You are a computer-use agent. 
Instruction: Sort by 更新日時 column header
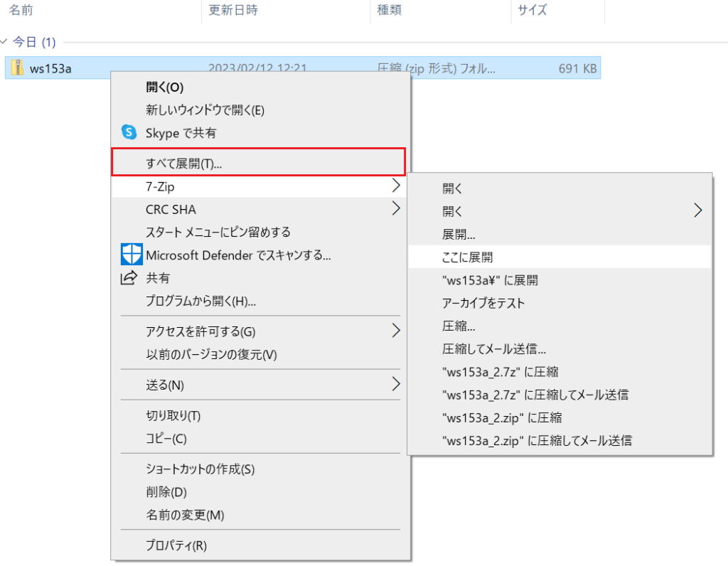(233, 11)
